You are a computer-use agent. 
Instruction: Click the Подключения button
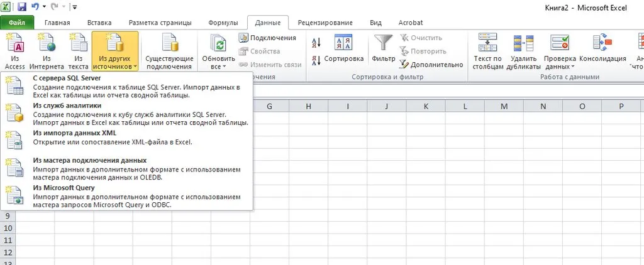click(267, 38)
